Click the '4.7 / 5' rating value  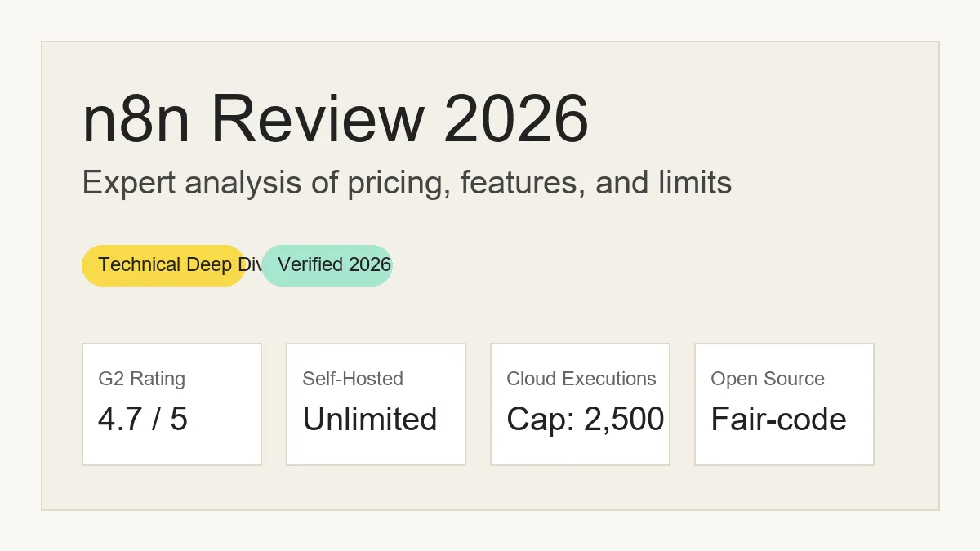click(143, 419)
